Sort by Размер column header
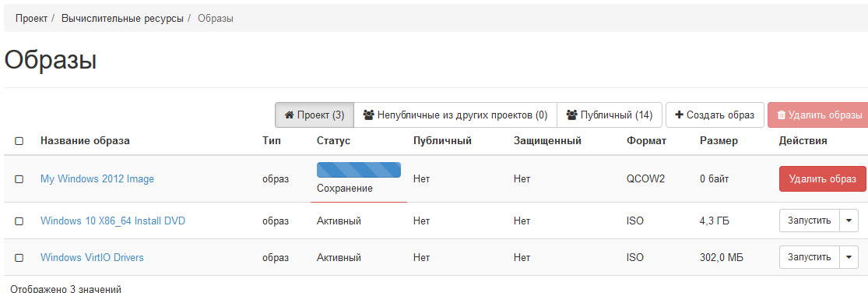The image size is (868, 293). (719, 141)
